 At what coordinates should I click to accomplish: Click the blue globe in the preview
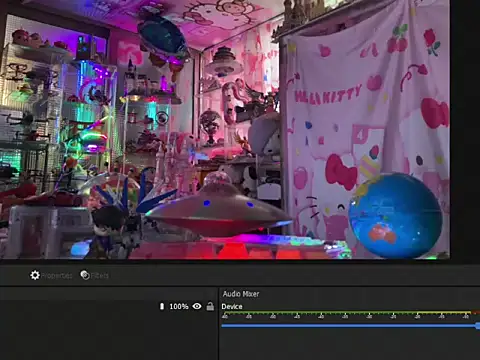[395, 216]
